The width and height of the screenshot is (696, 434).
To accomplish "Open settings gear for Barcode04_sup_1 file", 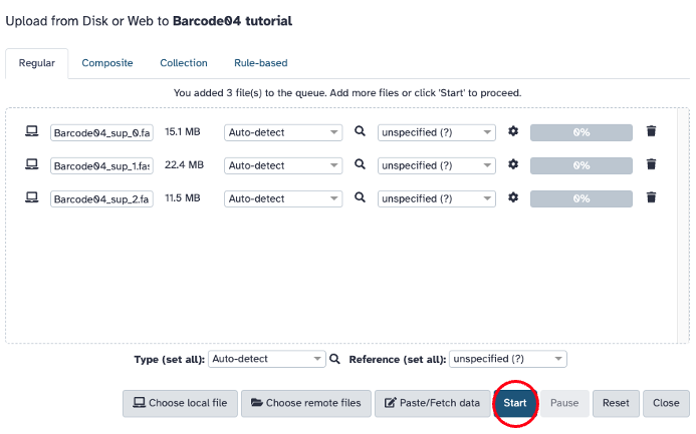I will point(514,165).
